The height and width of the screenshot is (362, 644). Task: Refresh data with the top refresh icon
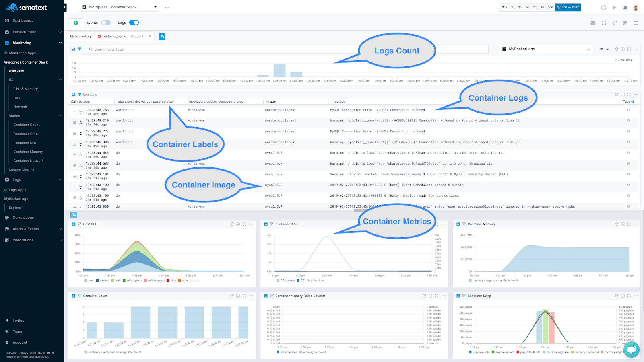(x=603, y=7)
